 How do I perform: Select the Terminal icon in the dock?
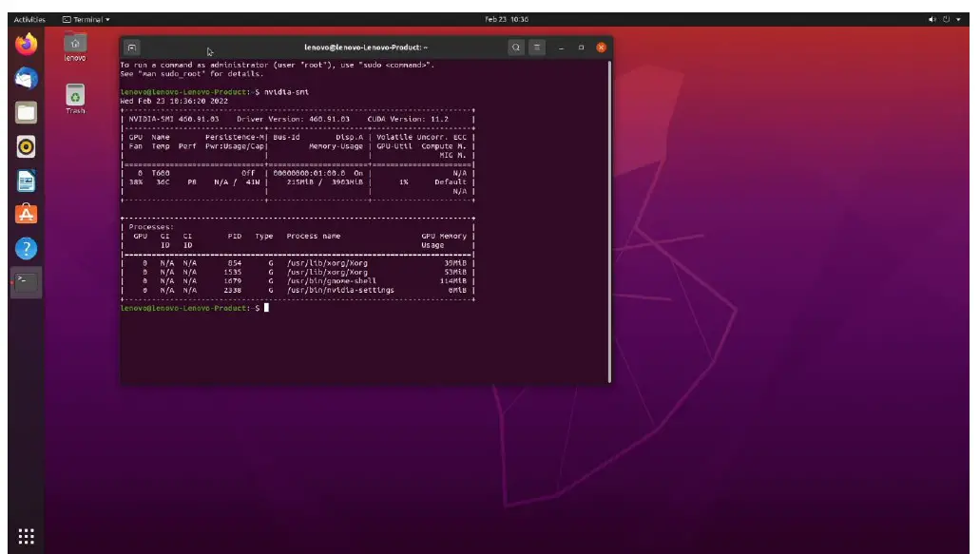29,282
